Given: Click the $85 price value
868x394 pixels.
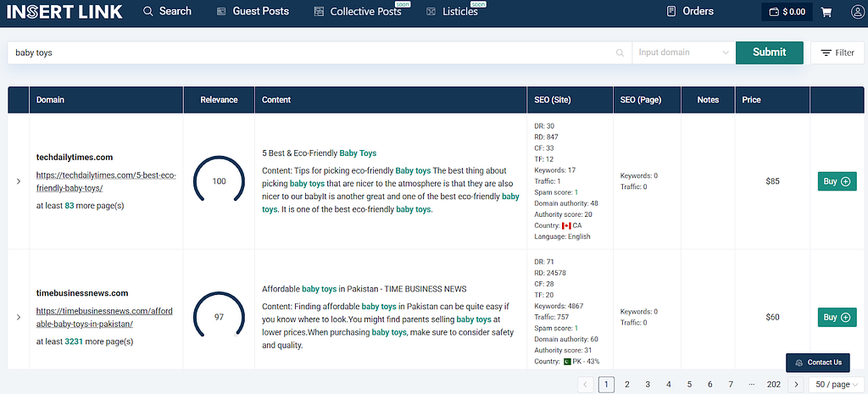Looking at the screenshot, I should pos(773,181).
